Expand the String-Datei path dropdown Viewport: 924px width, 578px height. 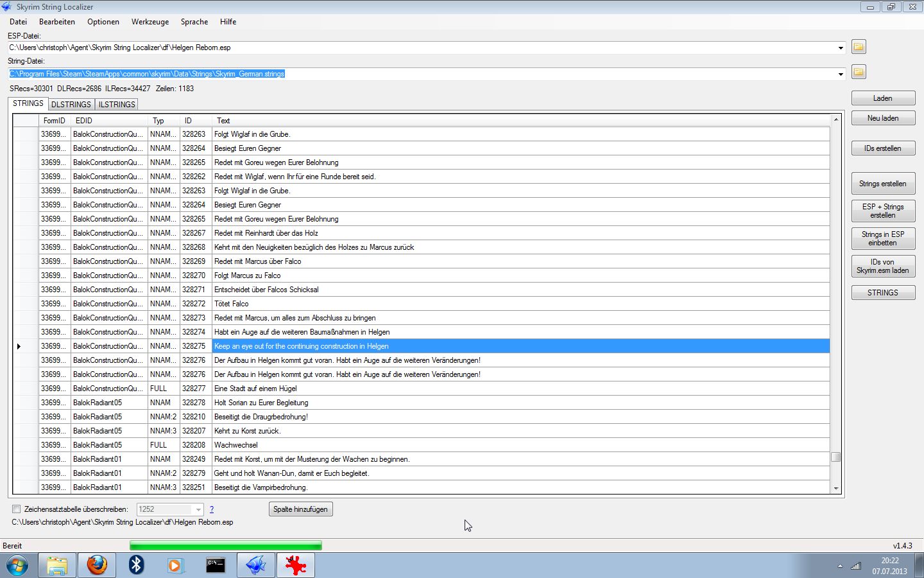(x=841, y=74)
